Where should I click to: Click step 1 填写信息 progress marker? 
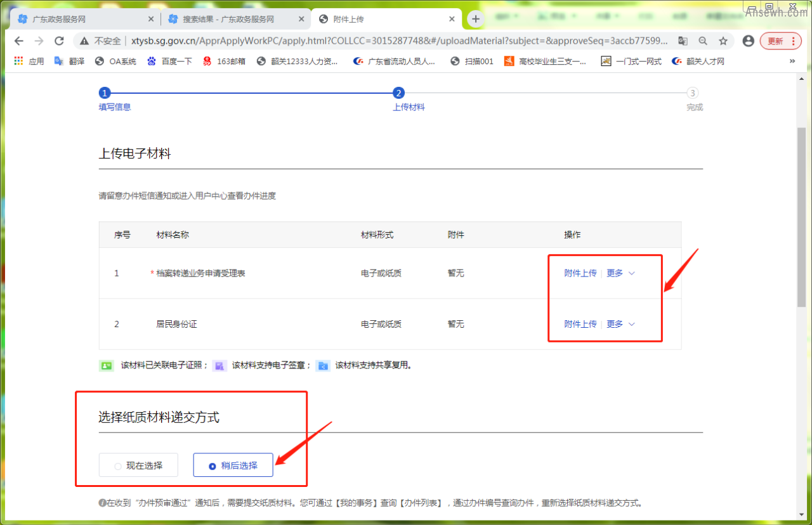[x=105, y=93]
